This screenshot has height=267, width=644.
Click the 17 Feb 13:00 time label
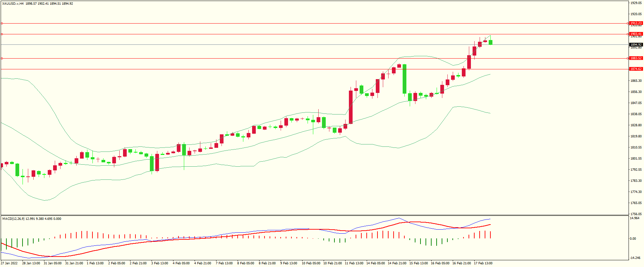pyautogui.click(x=483, y=263)
